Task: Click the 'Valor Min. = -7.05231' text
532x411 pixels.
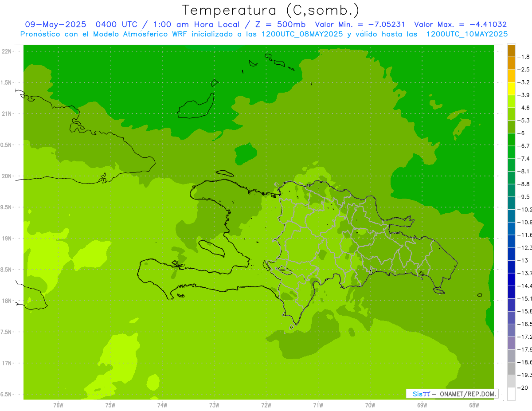Action: (x=360, y=24)
